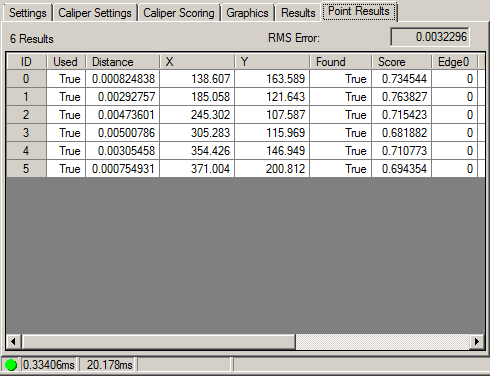Open the Caliper Scoring tab
The width and height of the screenshot is (490, 376).
tap(179, 13)
